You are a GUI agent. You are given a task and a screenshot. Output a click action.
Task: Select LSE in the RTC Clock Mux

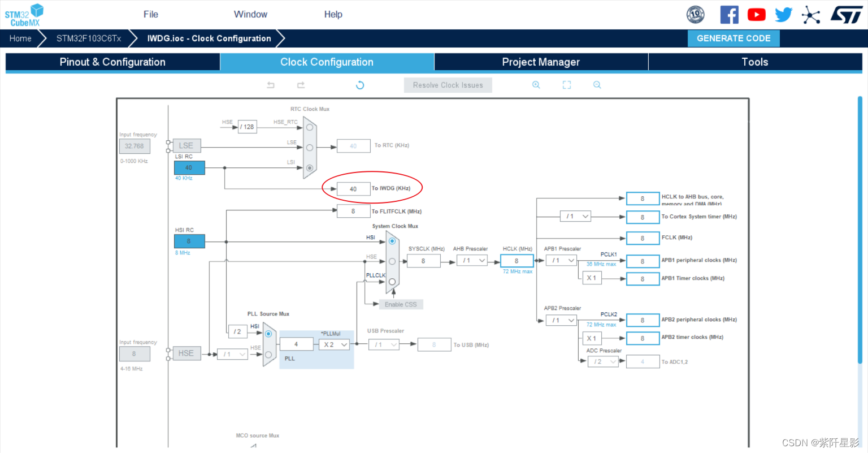[x=310, y=148]
